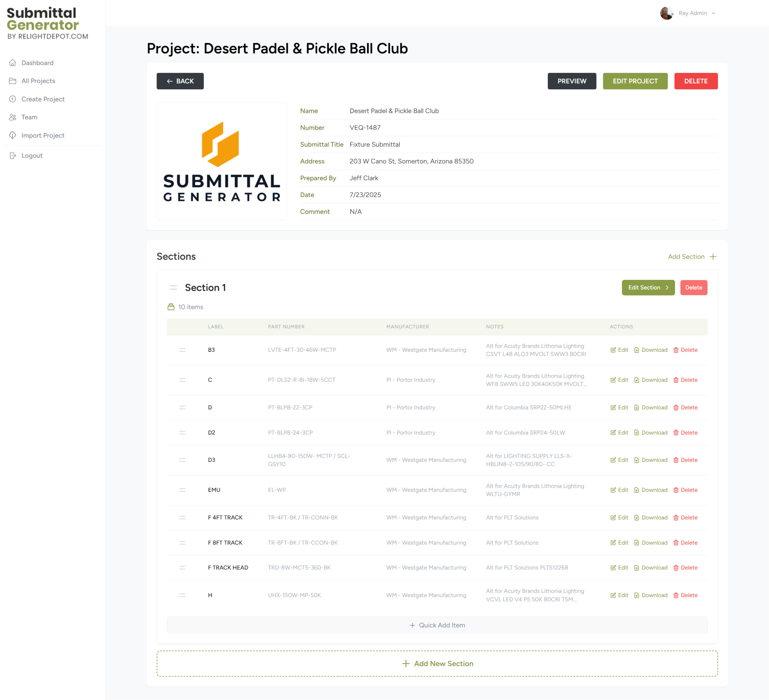Click the Import Project cloud icon
Screen dimensions: 769x700
coord(13,135)
